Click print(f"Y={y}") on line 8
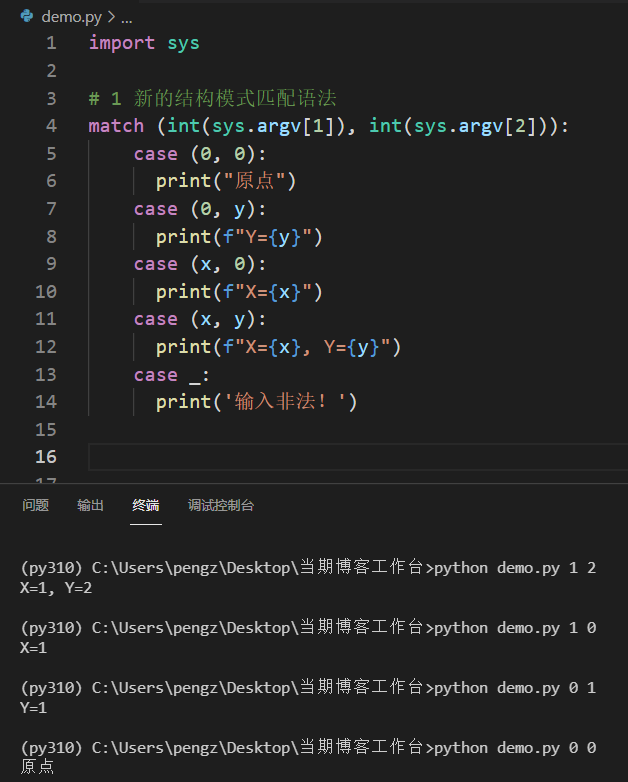The height and width of the screenshot is (782, 628). coord(239,237)
